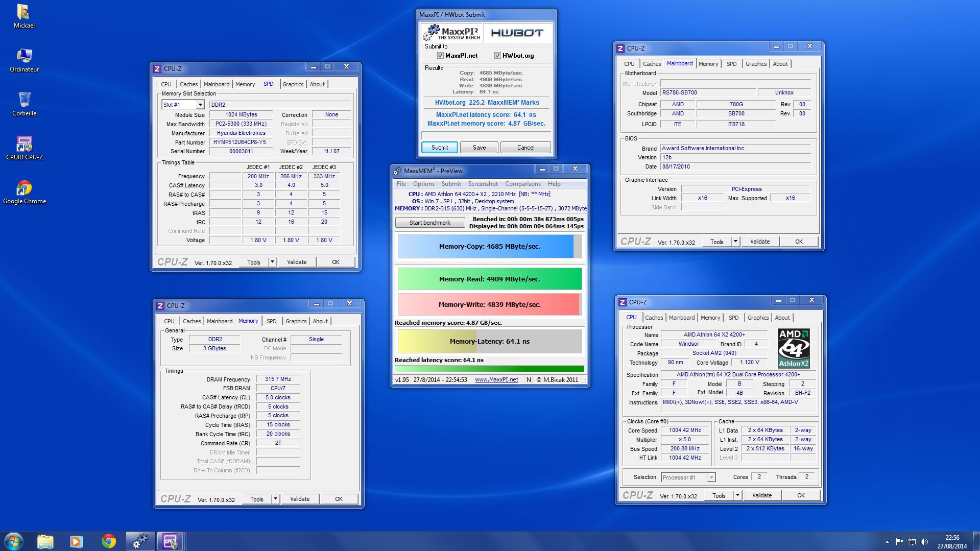
Task: Expand Tools dropdown arrow in SPD window
Action: point(272,262)
